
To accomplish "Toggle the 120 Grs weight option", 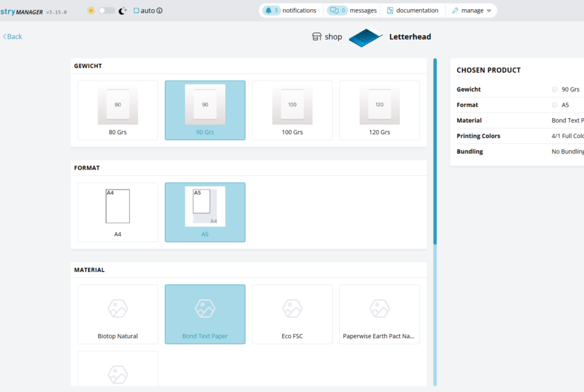I will pos(380,110).
